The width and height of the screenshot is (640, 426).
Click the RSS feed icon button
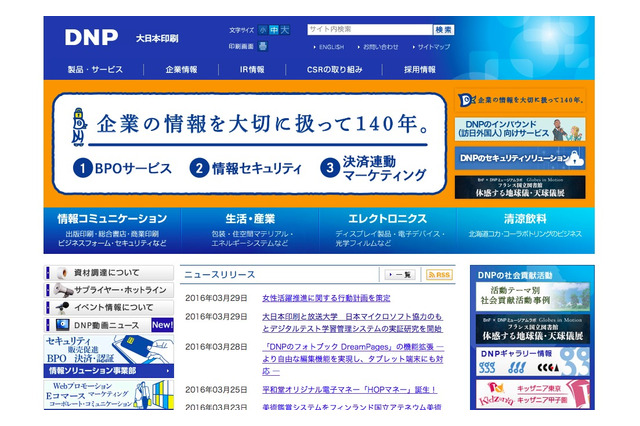point(438,274)
